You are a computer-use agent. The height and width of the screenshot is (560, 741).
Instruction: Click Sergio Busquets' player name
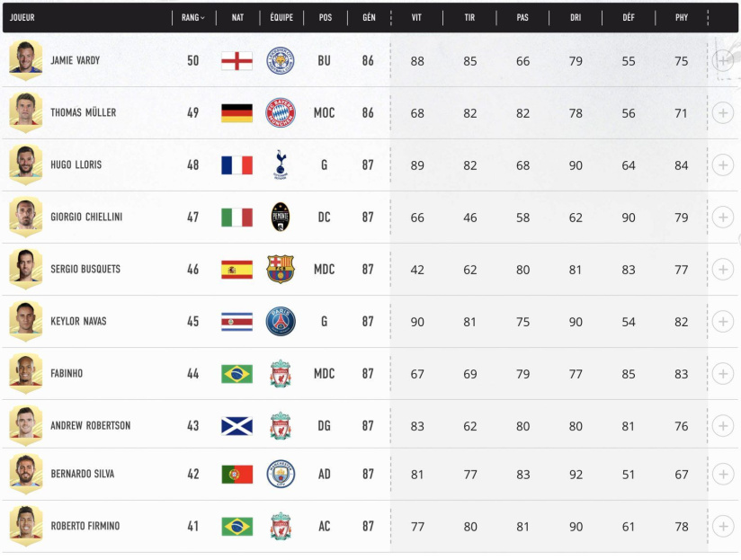[88, 268]
